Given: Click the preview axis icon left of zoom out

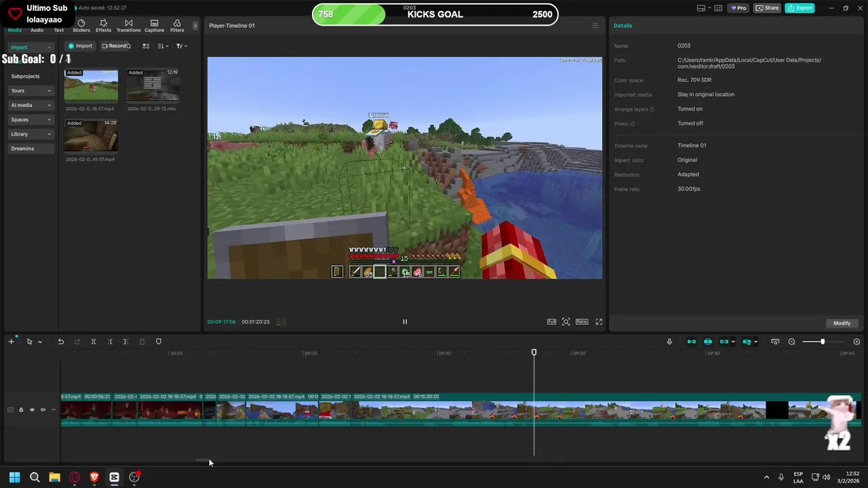Looking at the screenshot, I should point(775,342).
